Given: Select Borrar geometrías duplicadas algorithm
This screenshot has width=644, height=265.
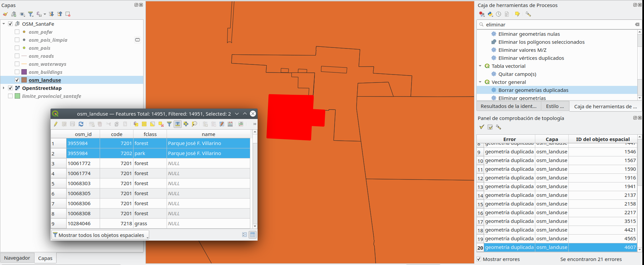Looking at the screenshot, I should [x=533, y=90].
